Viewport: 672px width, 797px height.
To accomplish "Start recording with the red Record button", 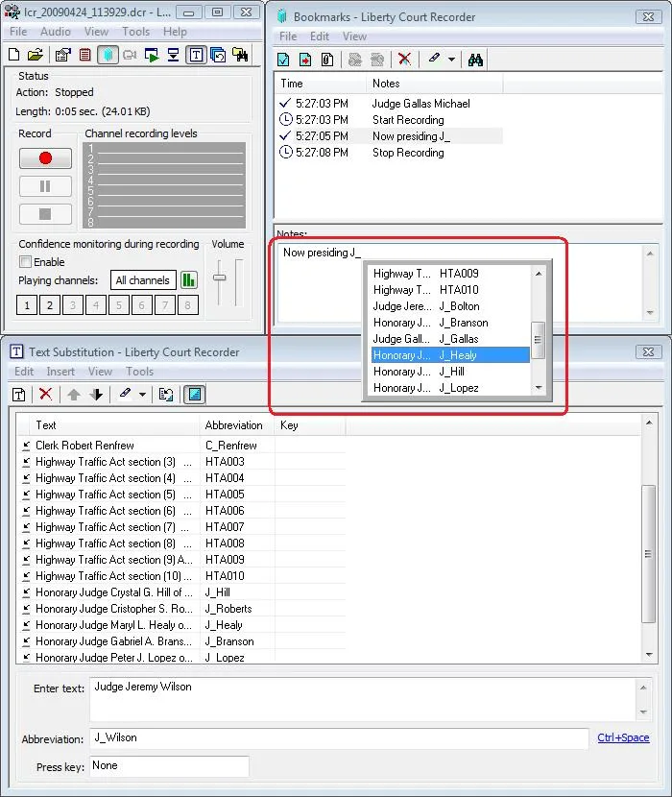I will click(x=45, y=158).
